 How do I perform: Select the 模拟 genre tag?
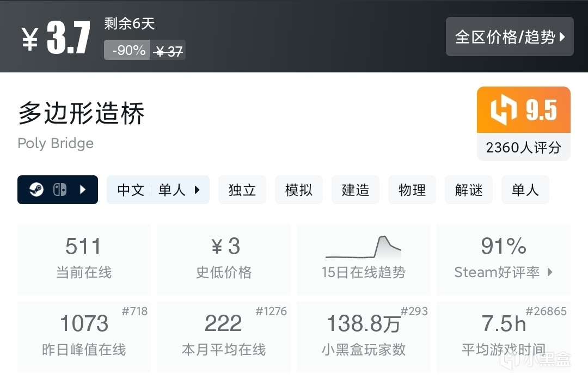tap(299, 190)
